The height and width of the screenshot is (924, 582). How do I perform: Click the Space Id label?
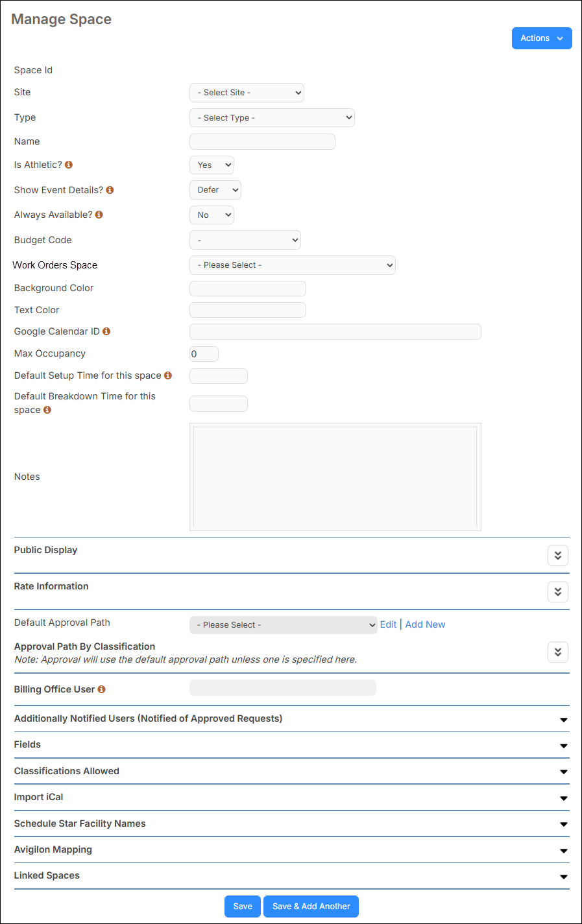pyautogui.click(x=33, y=70)
